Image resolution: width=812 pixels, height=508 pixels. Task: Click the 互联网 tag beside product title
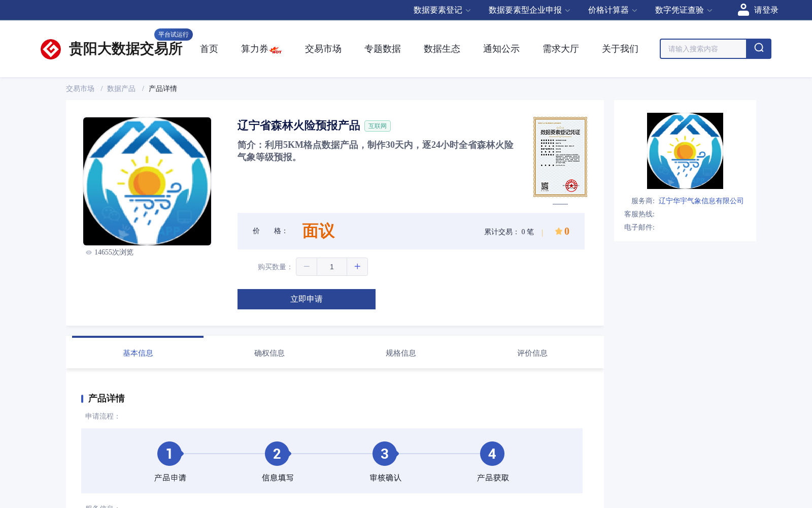coord(378,126)
